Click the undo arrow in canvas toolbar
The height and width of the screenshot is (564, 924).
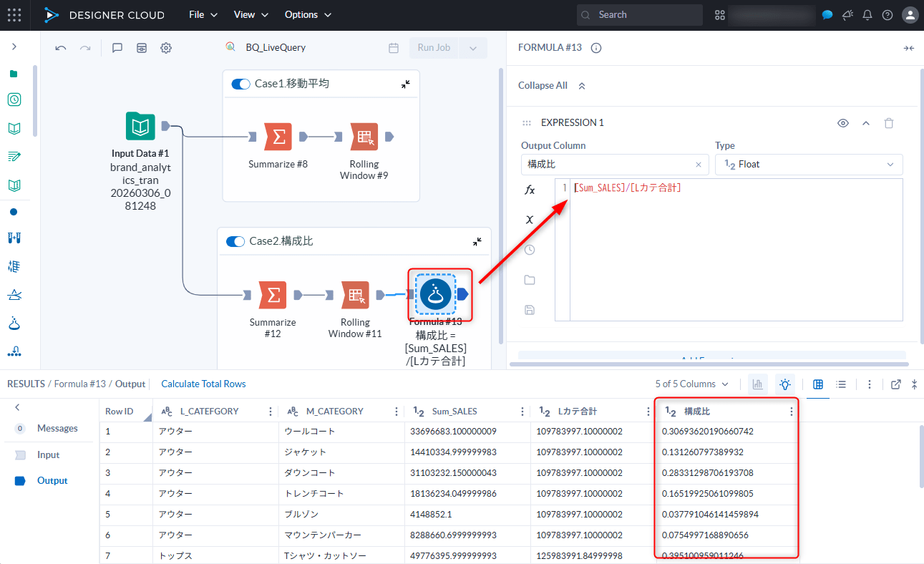pos(61,48)
